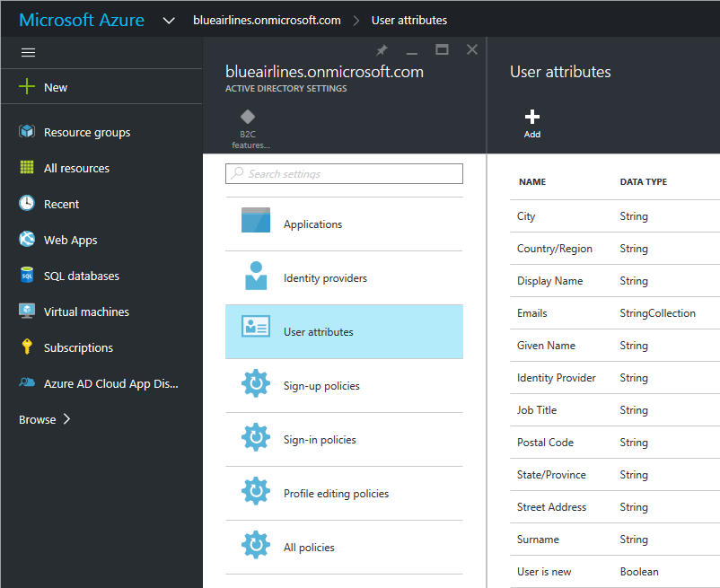
Task: Expand the Microsoft Azure dropdown chevron
Action: click(169, 21)
